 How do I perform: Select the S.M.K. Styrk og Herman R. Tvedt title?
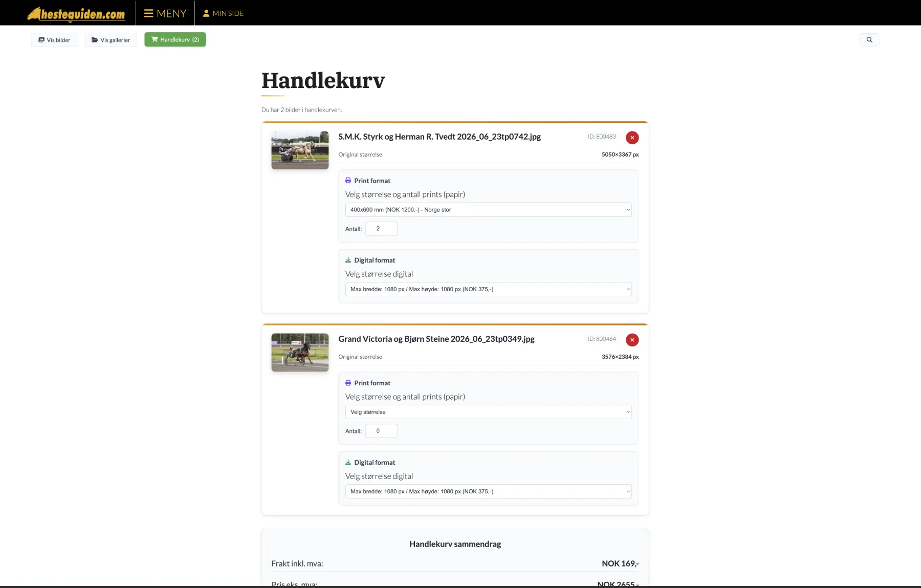pos(440,137)
